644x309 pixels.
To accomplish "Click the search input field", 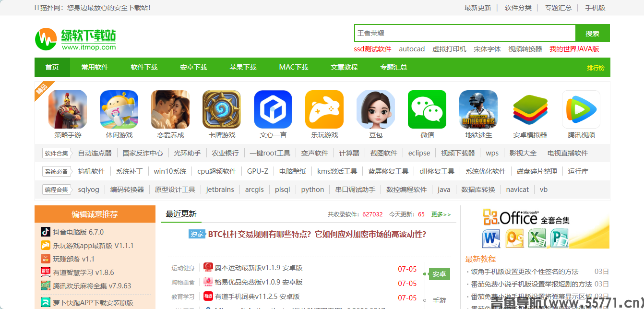I will pos(465,33).
